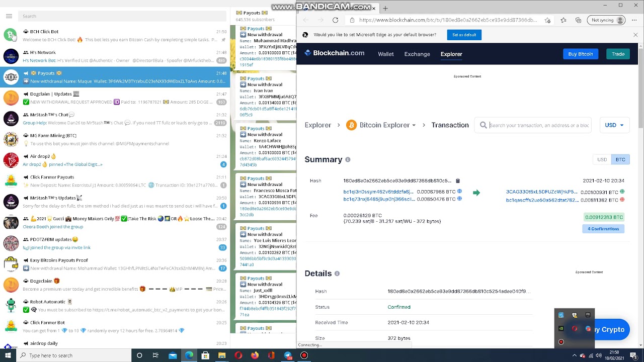This screenshot has height=362, width=644.
Task: Click the Blockchain.com logo
Action: click(x=335, y=53)
